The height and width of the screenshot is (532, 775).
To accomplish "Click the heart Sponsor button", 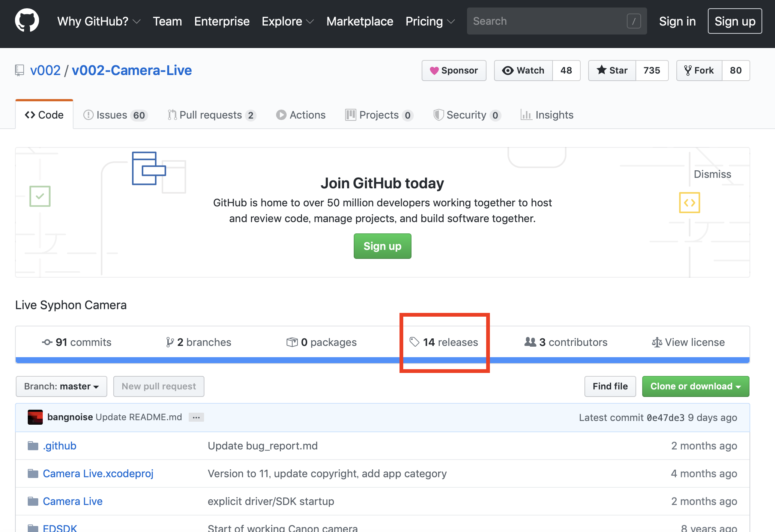I will [x=454, y=71].
